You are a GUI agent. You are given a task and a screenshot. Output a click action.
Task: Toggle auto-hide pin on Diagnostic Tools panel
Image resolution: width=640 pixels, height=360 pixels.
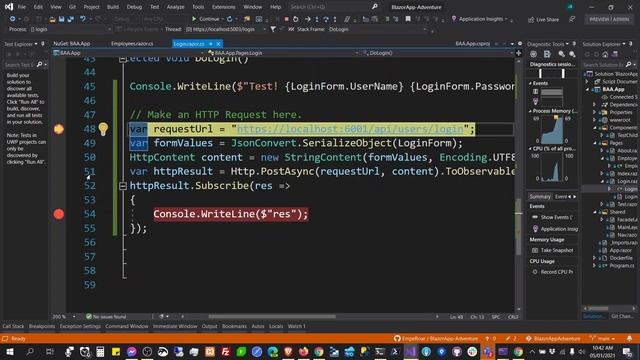574,44
